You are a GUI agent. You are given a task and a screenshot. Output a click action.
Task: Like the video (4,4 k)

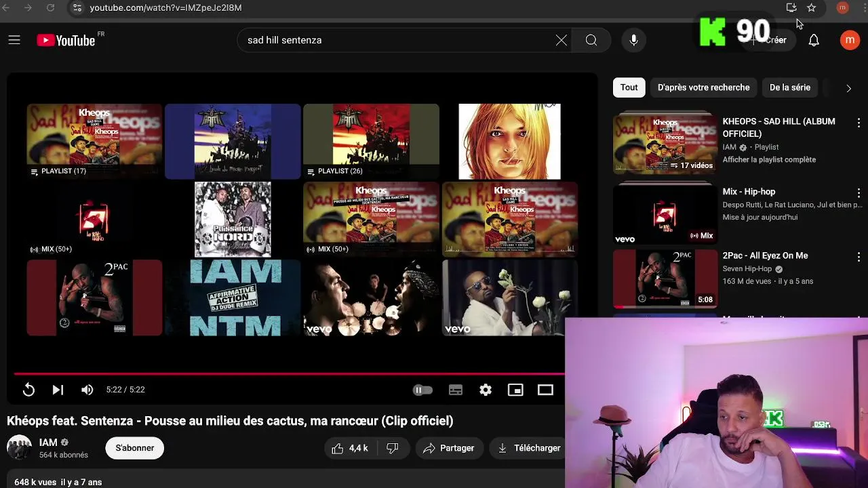(349, 448)
